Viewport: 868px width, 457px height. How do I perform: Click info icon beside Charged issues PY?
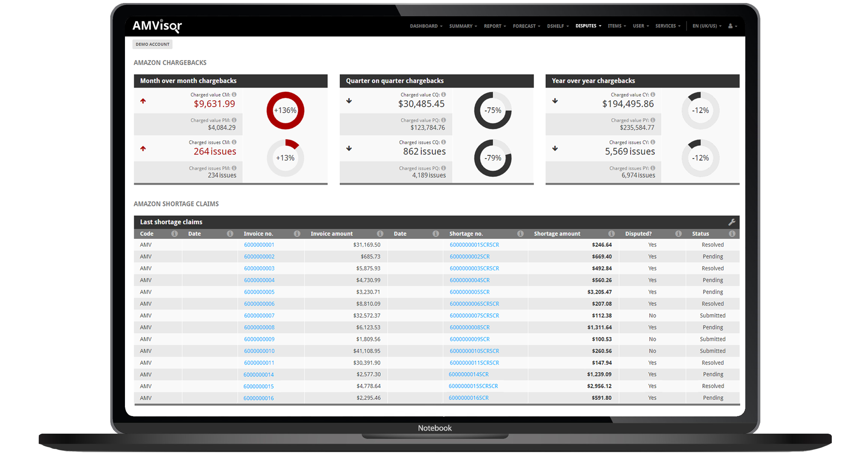click(653, 168)
